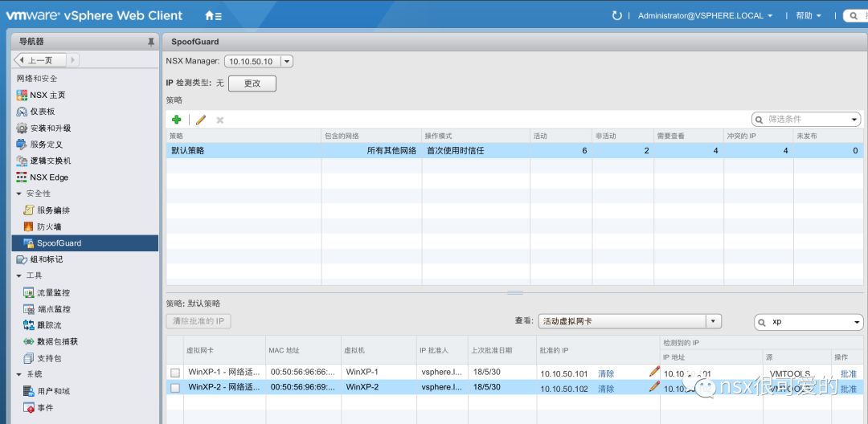Click the 防火墙 firewall icon

coord(29,226)
